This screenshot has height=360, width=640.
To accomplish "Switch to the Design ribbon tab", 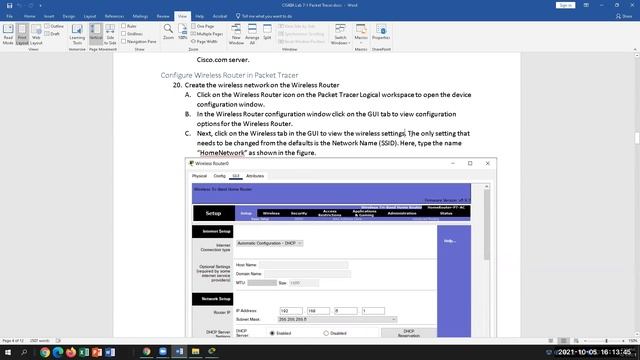I will (69, 16).
